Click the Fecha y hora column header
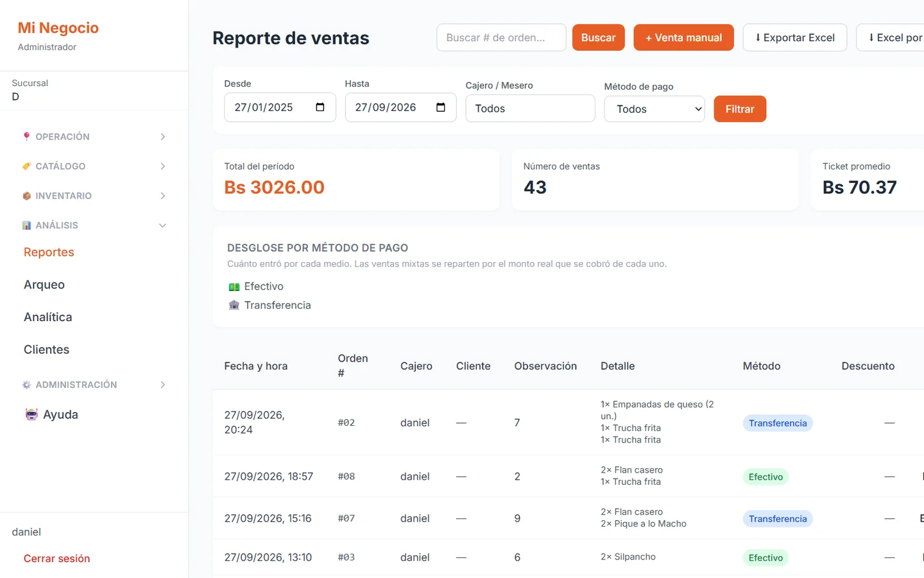This screenshot has height=578, width=924. (x=255, y=366)
